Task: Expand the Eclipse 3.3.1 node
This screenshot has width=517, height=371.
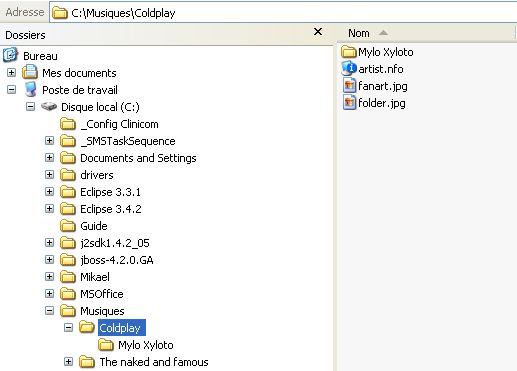Action: click(x=49, y=192)
